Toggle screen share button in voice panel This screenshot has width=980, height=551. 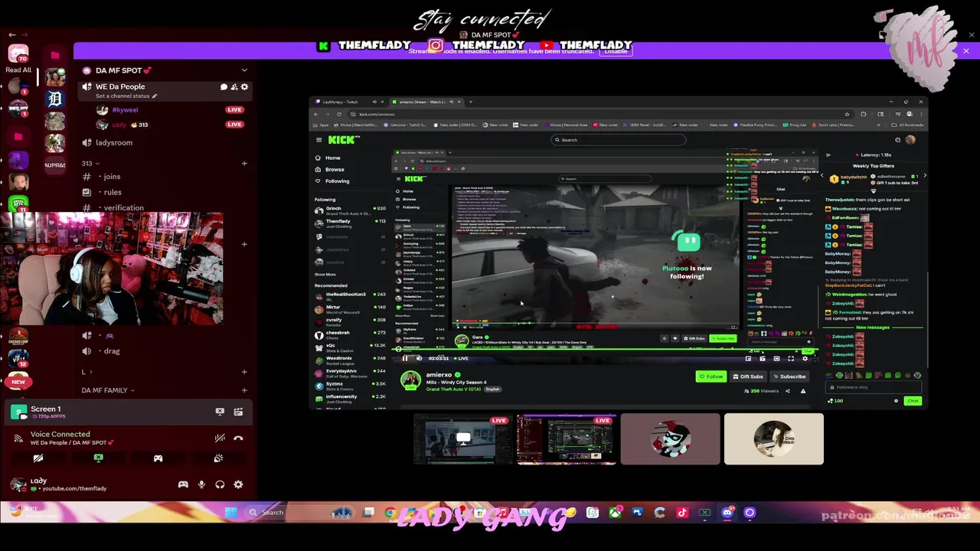[98, 458]
